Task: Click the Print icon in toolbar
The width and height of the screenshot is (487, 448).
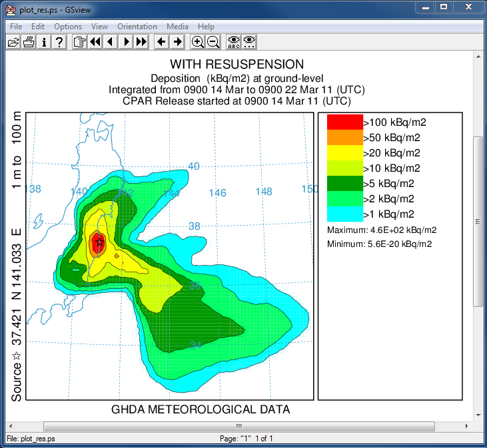Action: pos(29,42)
